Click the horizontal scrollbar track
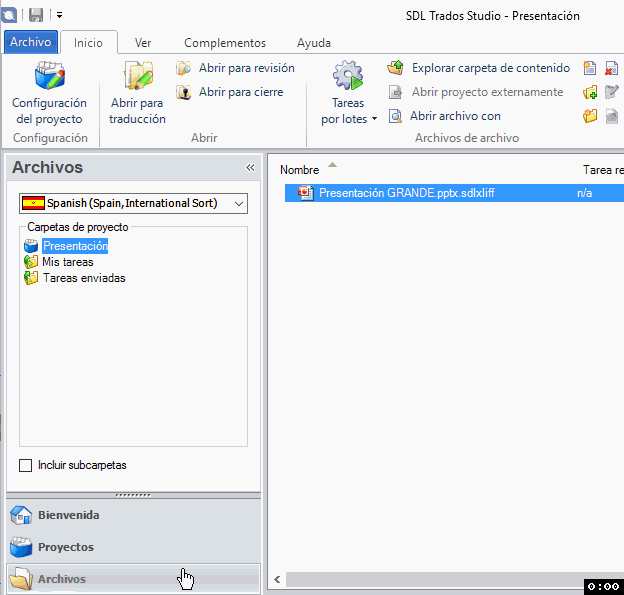This screenshot has height=595, width=624. (435, 579)
